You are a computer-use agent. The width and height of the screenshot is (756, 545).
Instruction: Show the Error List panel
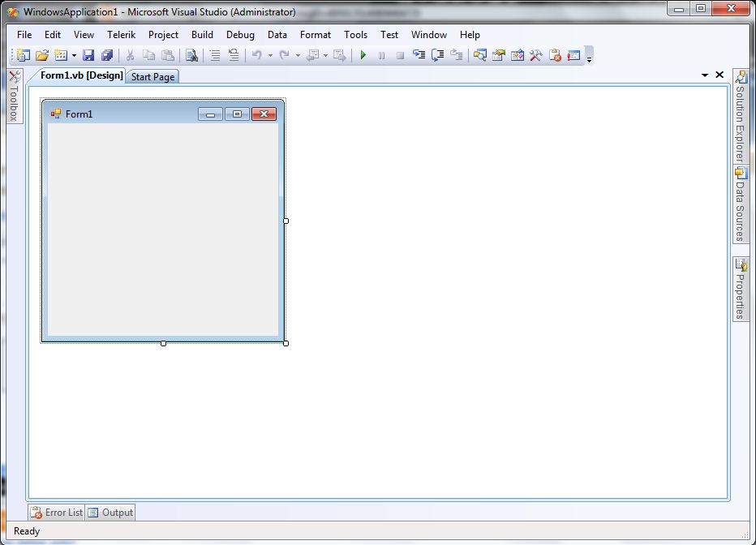click(x=55, y=512)
